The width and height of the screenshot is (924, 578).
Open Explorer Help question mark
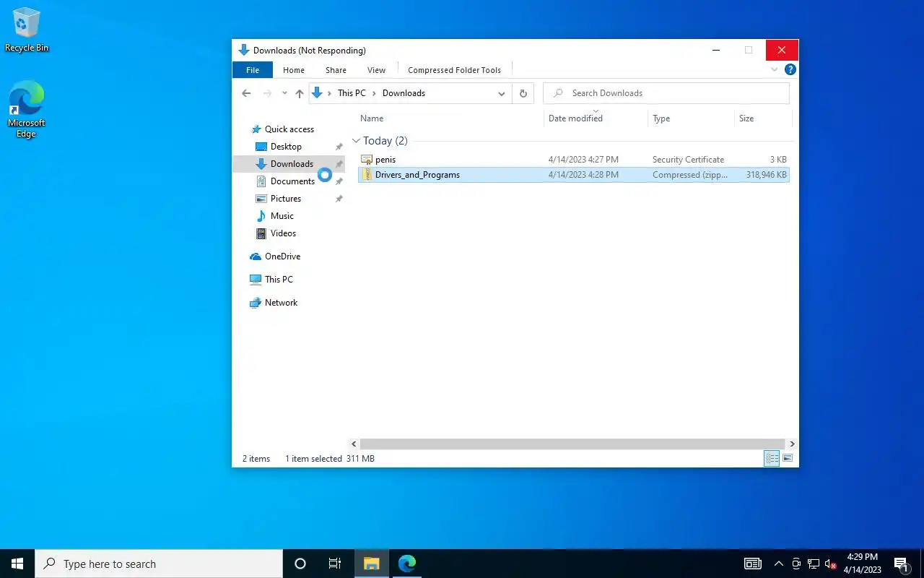(790, 70)
